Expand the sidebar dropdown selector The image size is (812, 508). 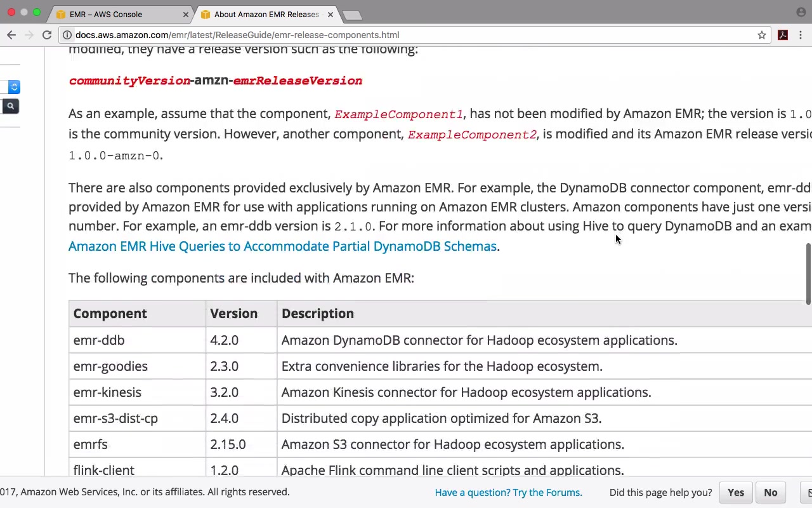14,87
